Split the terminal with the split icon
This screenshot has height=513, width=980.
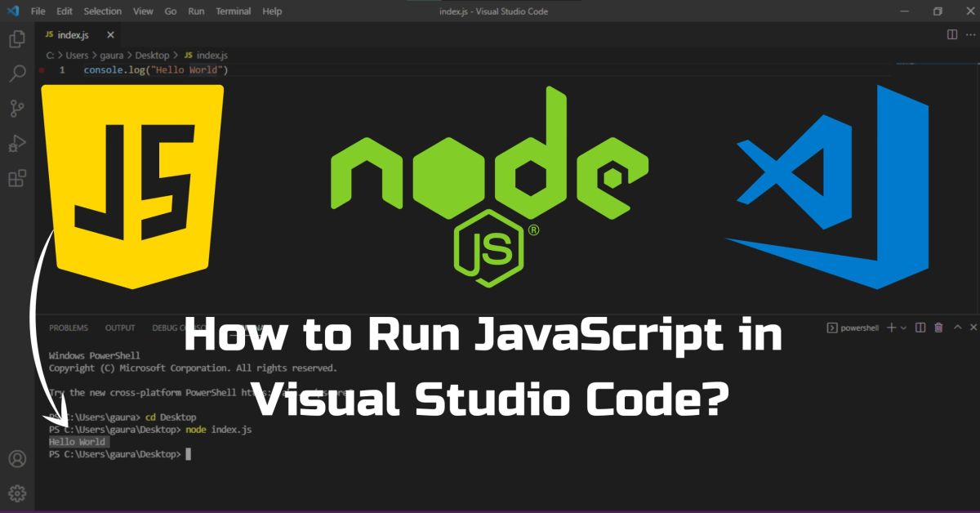tap(921, 327)
